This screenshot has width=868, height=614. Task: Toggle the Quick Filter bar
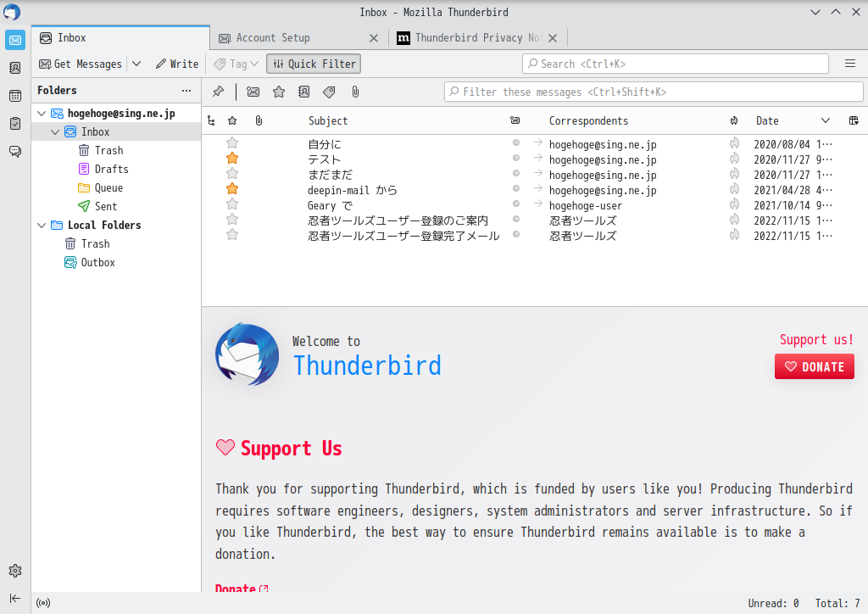(x=314, y=64)
